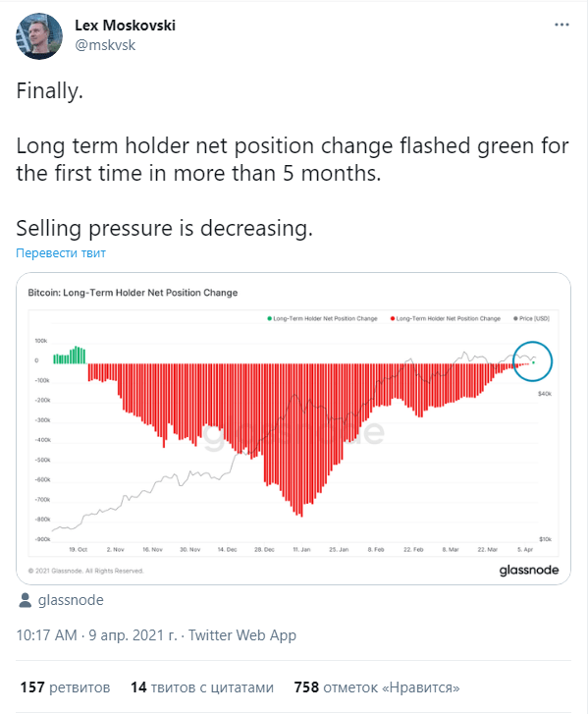Click the person icon beside glassnode tag

click(25, 600)
